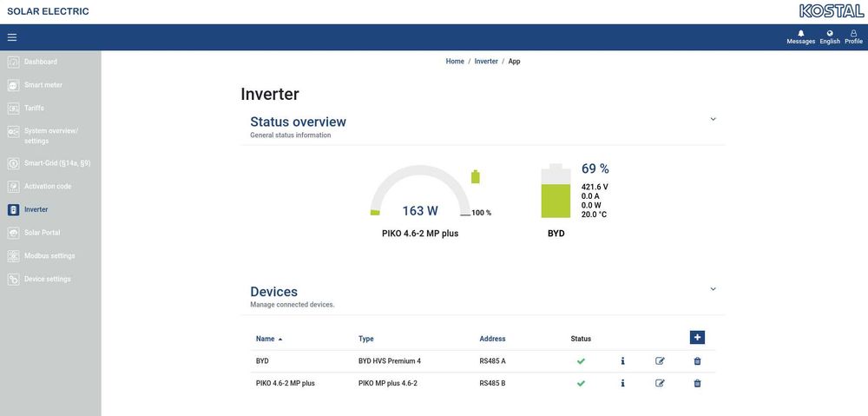Click BYD HVS Premium 4 type cell

(x=390, y=361)
